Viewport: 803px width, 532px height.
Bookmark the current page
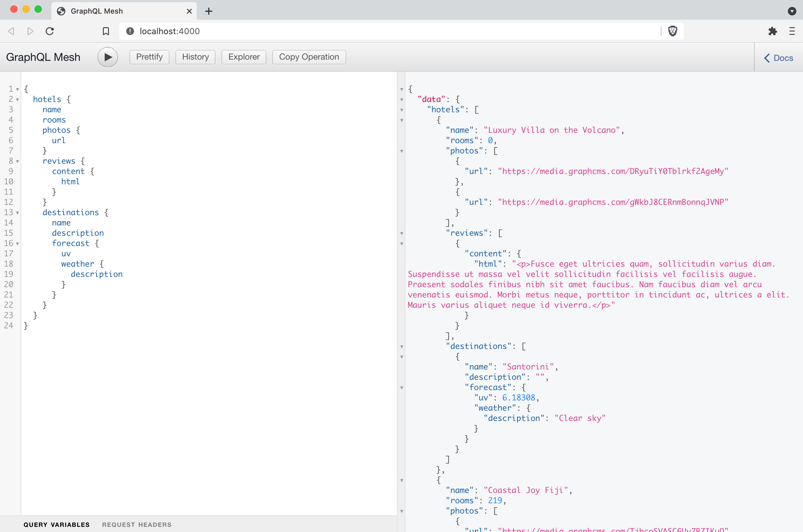[x=106, y=31]
